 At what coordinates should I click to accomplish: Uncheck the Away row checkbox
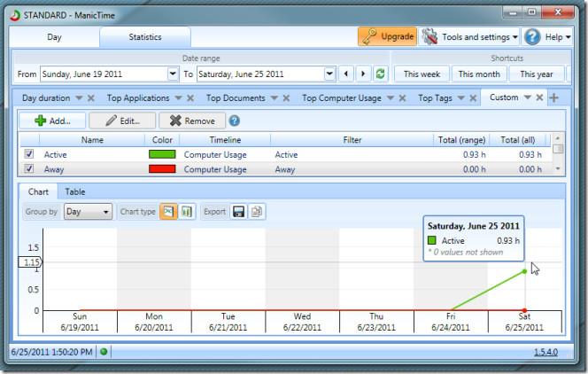pos(27,168)
